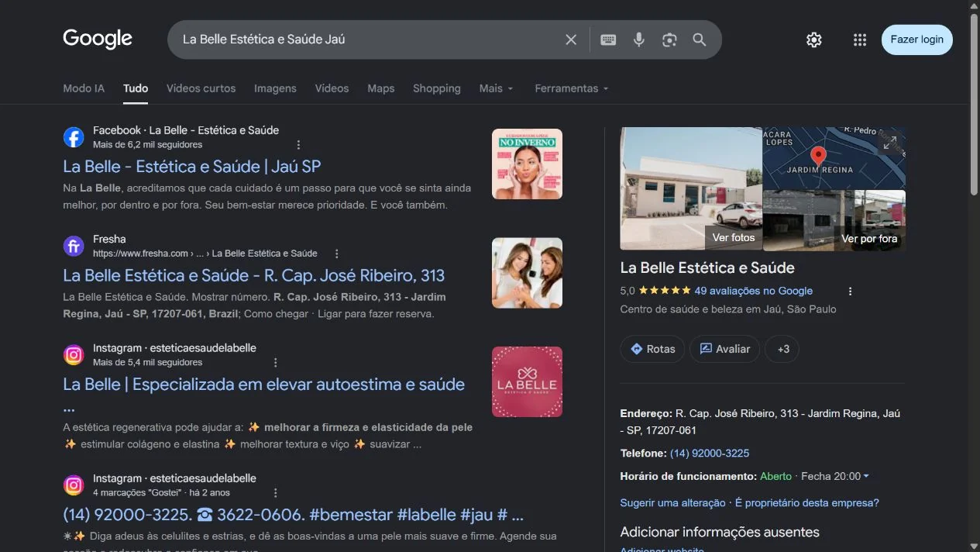Click the Aberto open status text
The width and height of the screenshot is (980, 552).
(775, 476)
